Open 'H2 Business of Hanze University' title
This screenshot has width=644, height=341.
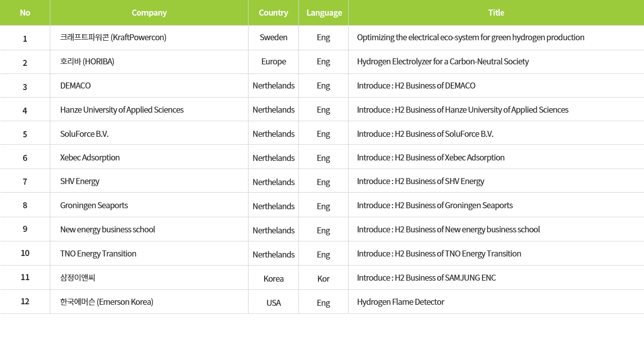click(x=462, y=110)
